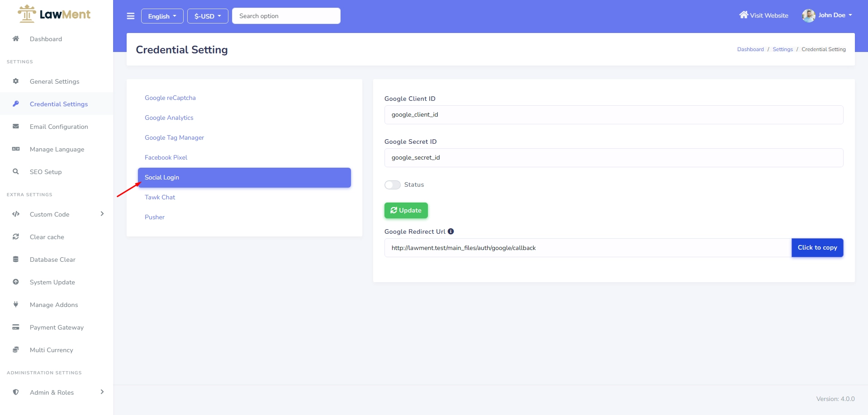The image size is (868, 415).
Task: Click the General Settings gear icon
Action: tap(16, 81)
